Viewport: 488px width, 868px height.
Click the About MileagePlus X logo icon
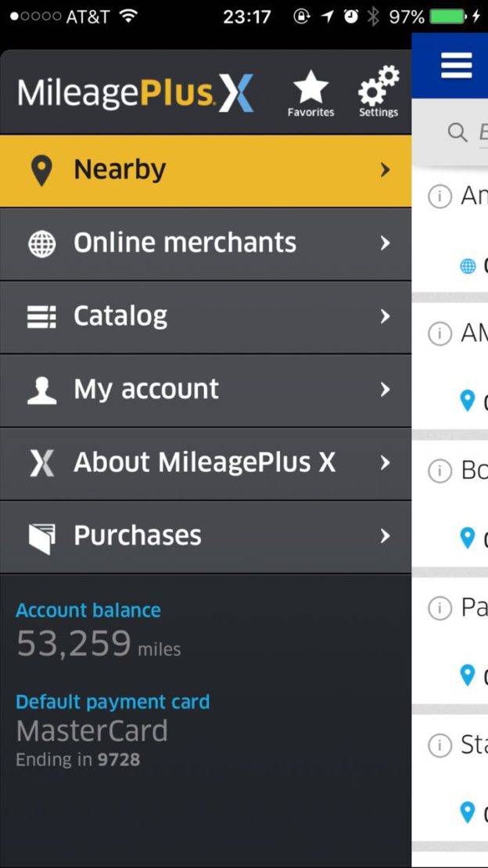click(x=41, y=463)
